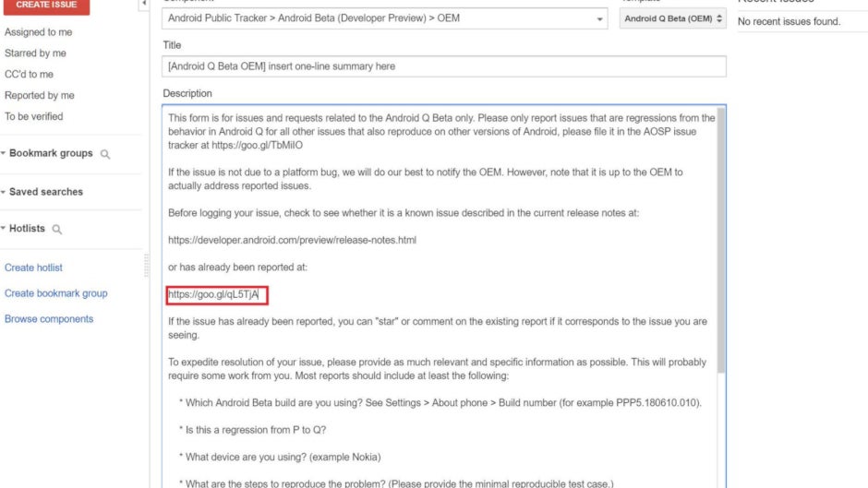Click 'No recent issues found.' text
Image resolution: width=868 pixels, height=488 pixels.
(789, 21)
